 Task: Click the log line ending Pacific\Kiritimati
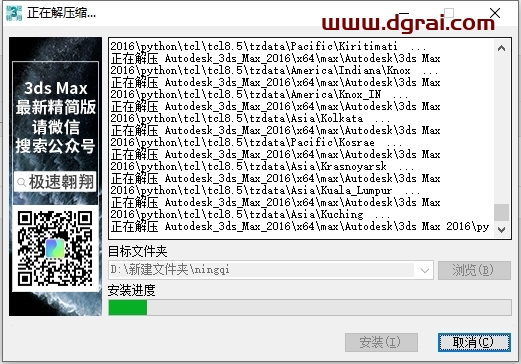pyautogui.click(x=268, y=46)
